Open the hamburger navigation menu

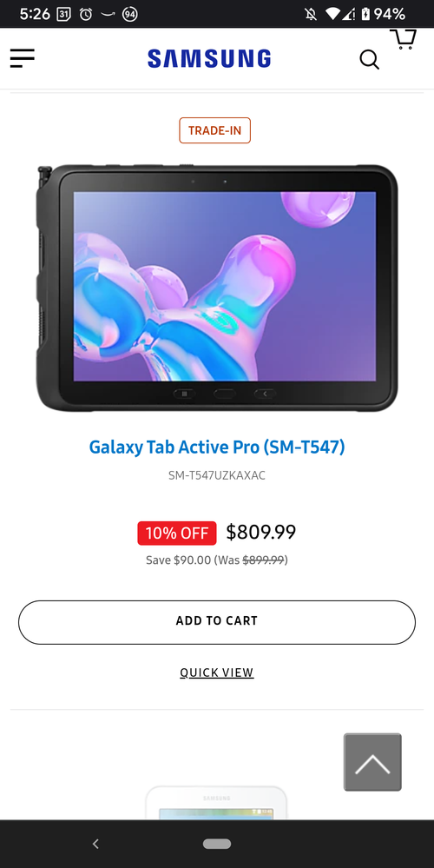pyautogui.click(x=22, y=58)
